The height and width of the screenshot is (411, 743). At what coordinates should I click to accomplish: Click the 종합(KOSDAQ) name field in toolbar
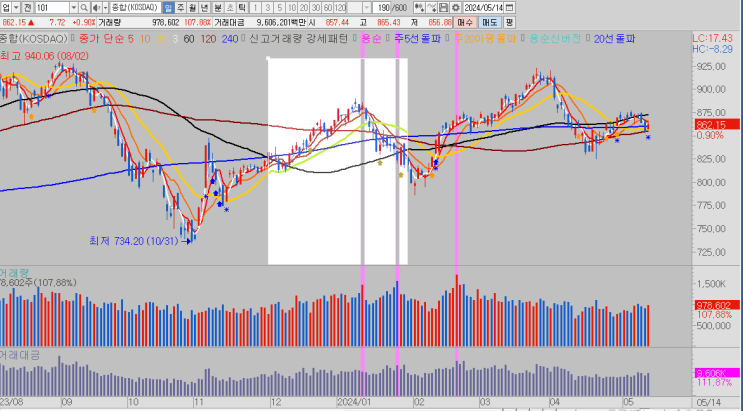(x=136, y=8)
